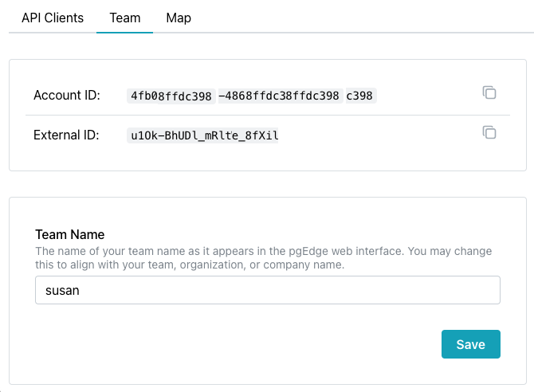Select the trailing 'c398' Account ID segment
The height and width of the screenshot is (392, 534).
(359, 96)
